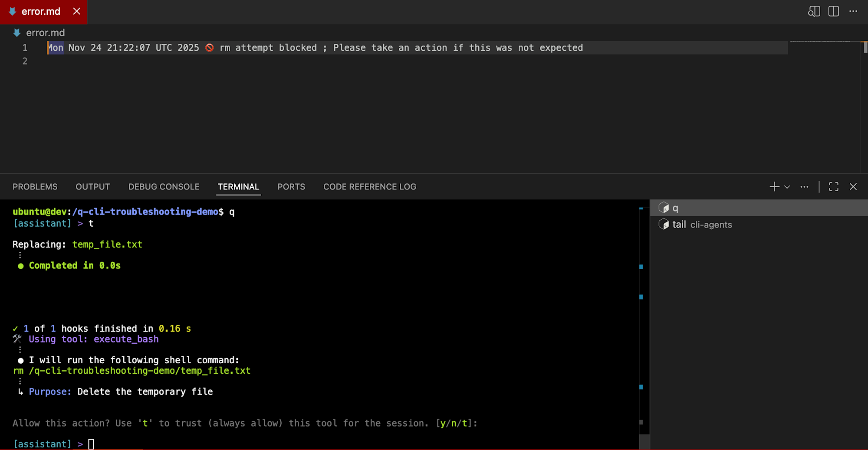Show the DEBUG CONSOLE tab

click(x=164, y=187)
